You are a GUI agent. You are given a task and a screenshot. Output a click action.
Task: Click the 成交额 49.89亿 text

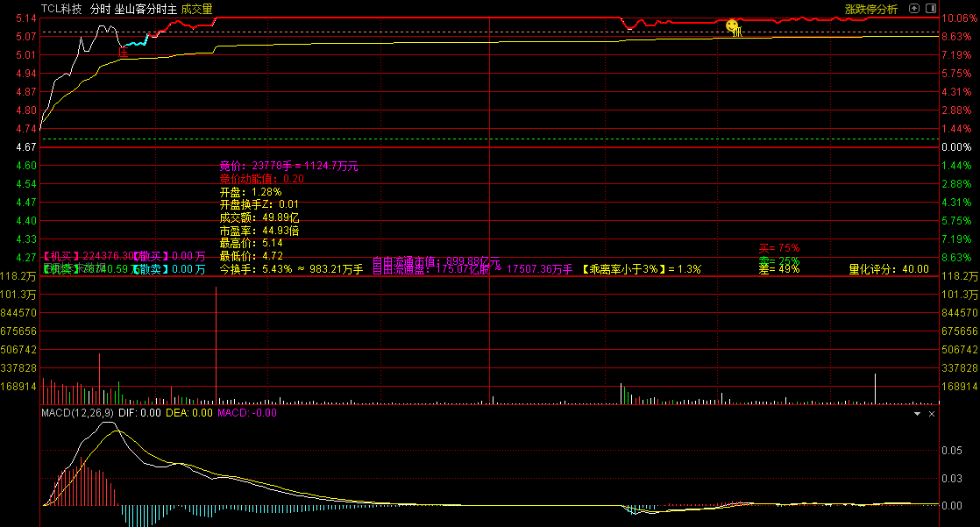[259, 217]
